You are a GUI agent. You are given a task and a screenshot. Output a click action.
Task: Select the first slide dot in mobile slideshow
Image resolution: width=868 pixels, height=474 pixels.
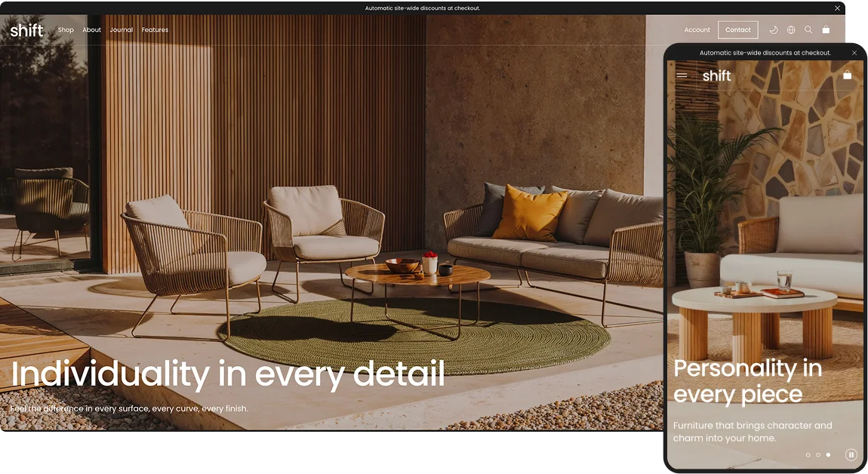tap(808, 455)
